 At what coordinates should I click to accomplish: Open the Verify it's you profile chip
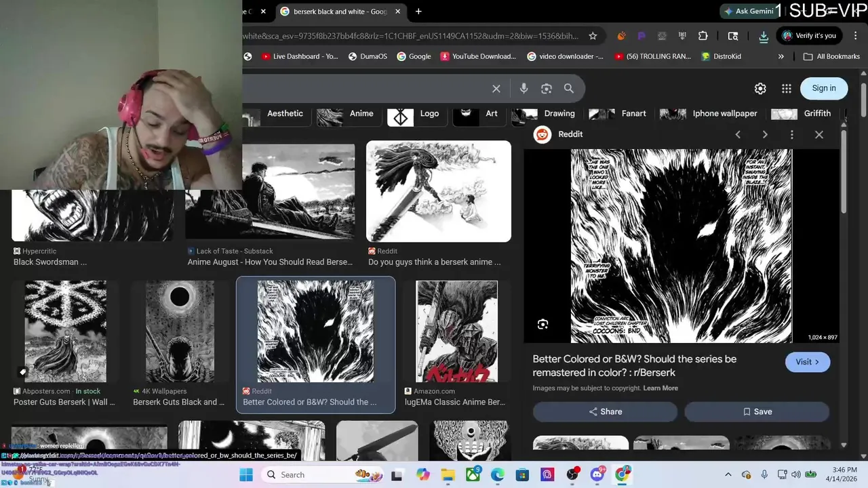809,36
